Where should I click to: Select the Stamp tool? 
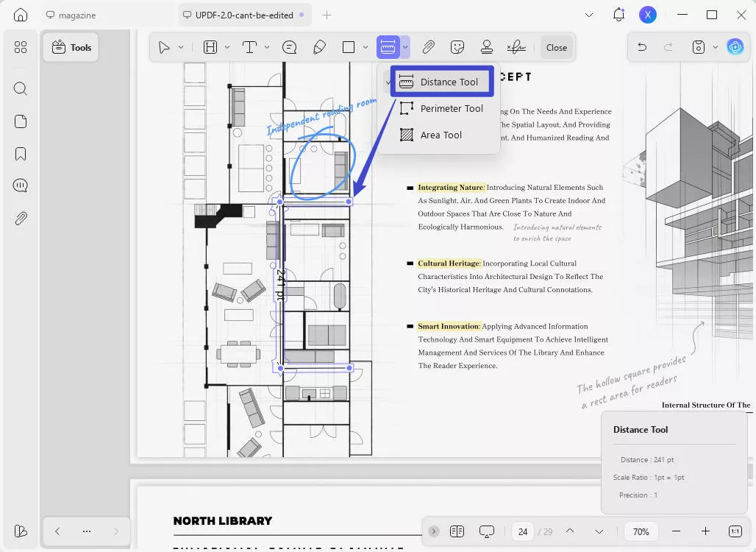click(x=486, y=46)
